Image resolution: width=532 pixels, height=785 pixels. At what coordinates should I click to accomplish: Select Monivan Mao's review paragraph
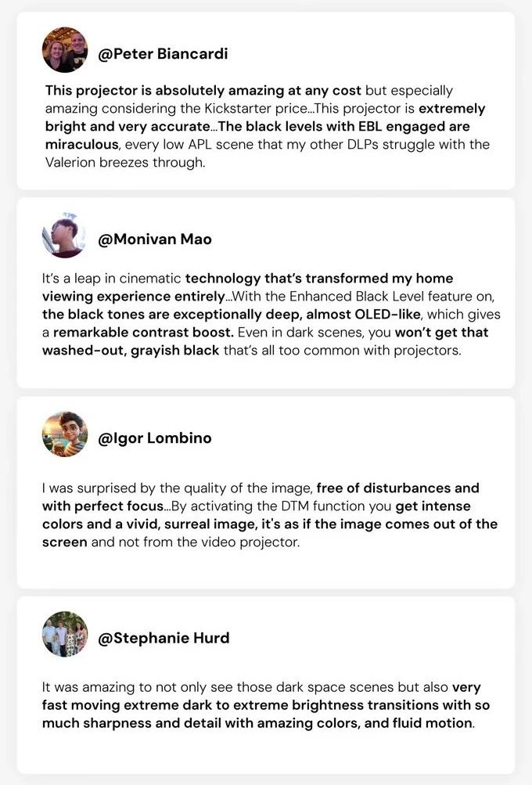click(x=271, y=315)
